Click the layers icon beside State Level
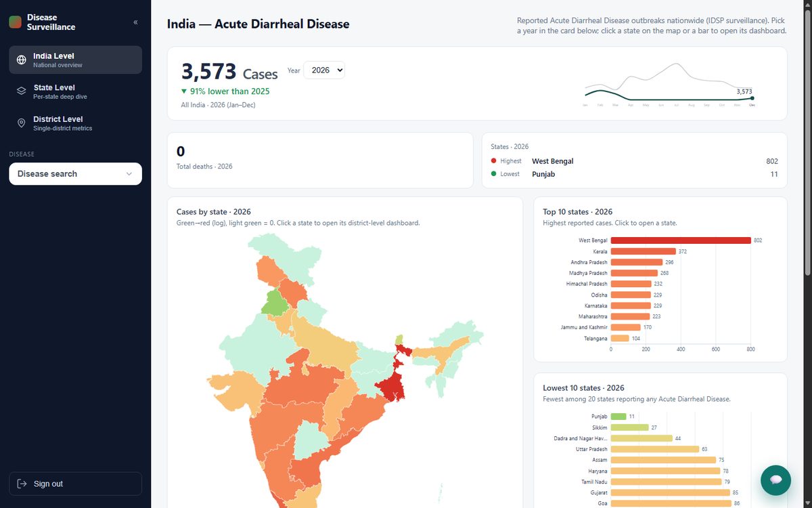 point(21,91)
